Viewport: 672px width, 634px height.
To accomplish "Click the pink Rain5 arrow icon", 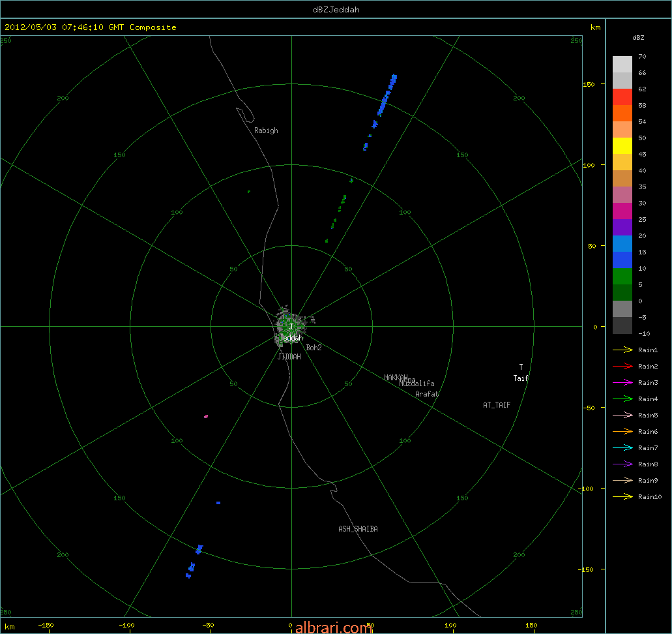I will pyautogui.click(x=622, y=415).
